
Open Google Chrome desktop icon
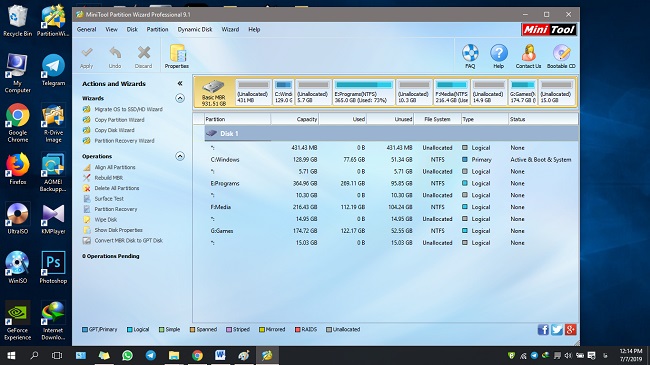coord(17,123)
